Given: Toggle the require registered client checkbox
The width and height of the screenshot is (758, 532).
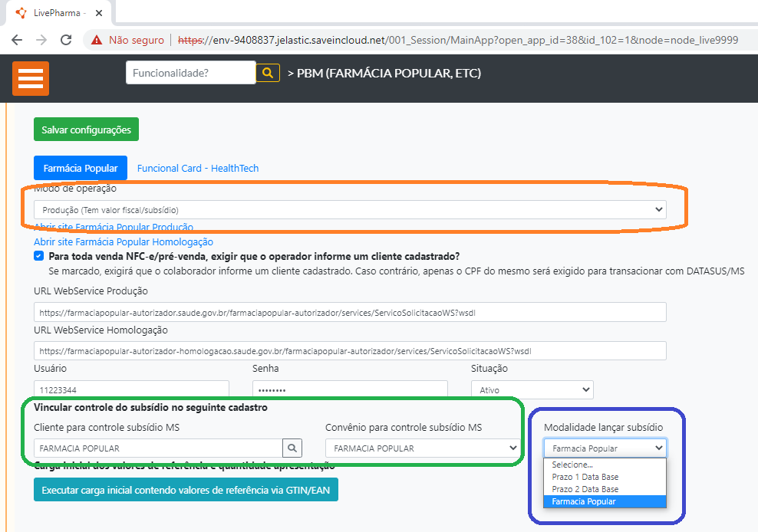Looking at the screenshot, I should point(39,257).
